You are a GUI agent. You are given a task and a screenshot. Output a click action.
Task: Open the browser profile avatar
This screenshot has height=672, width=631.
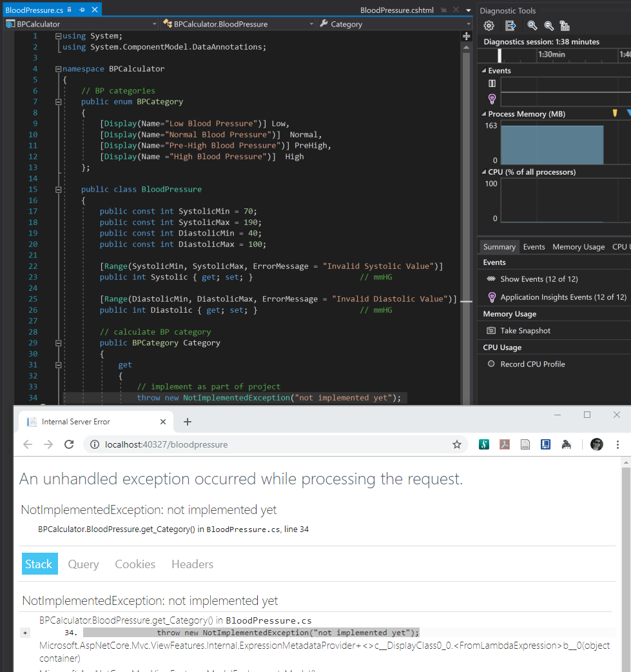(x=597, y=444)
